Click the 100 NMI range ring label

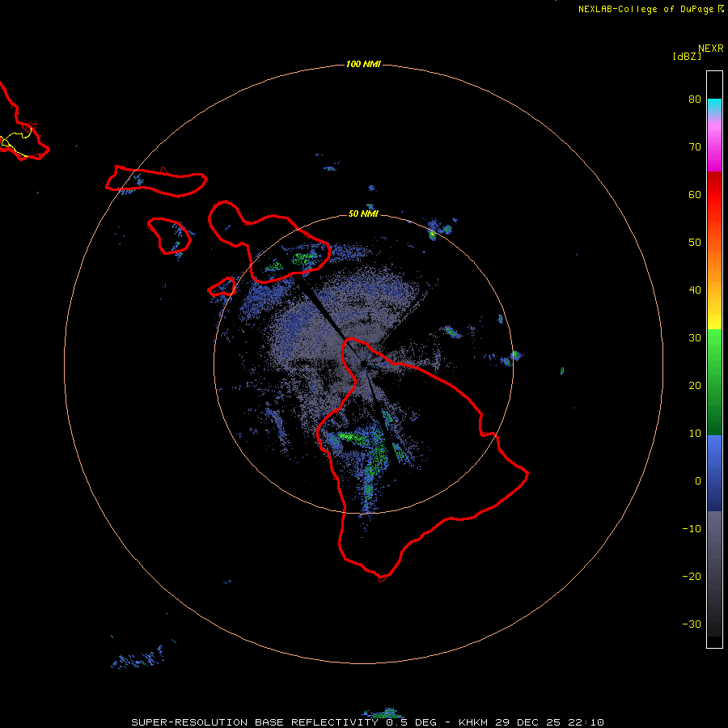pyautogui.click(x=363, y=64)
